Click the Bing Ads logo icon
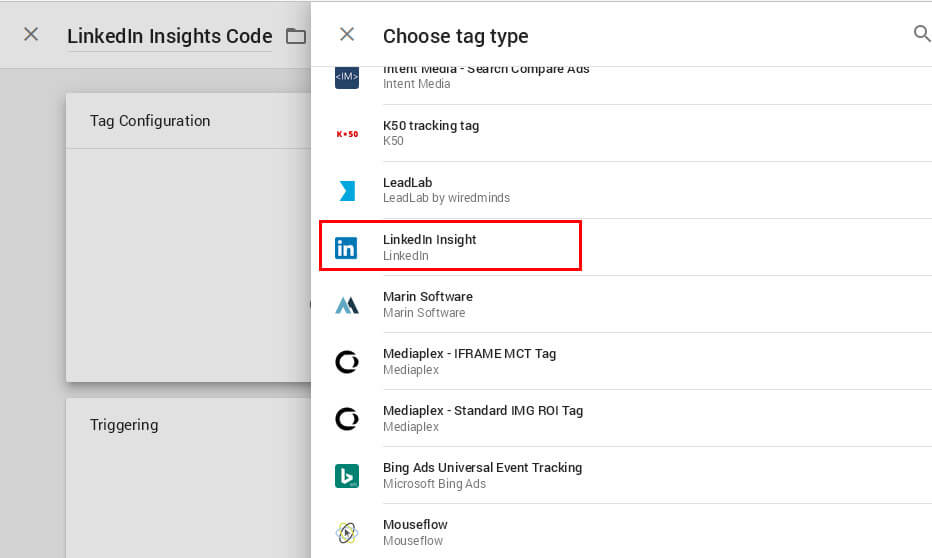 tap(347, 476)
